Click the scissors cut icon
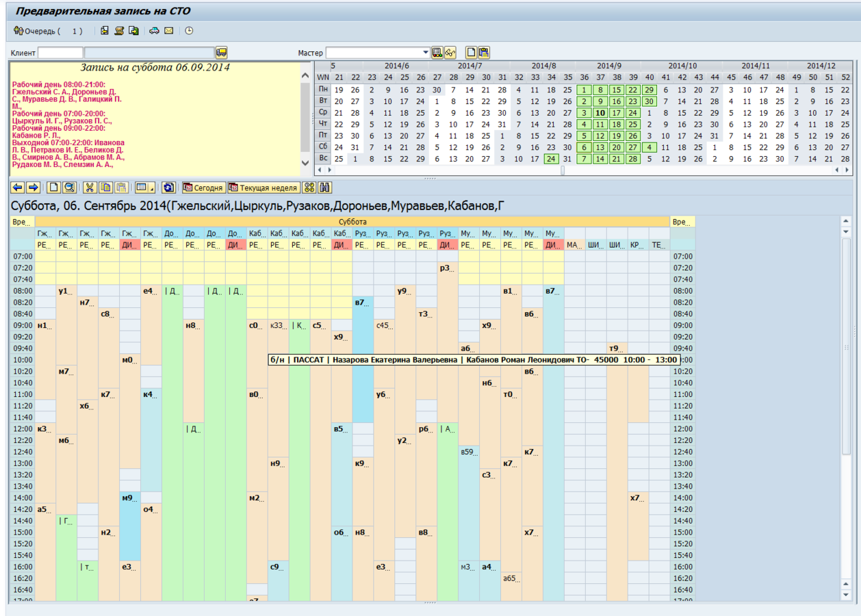 [90, 188]
